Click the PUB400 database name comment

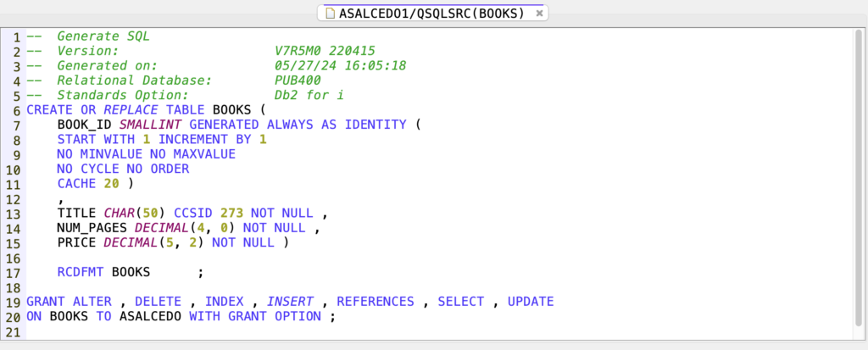[298, 81]
